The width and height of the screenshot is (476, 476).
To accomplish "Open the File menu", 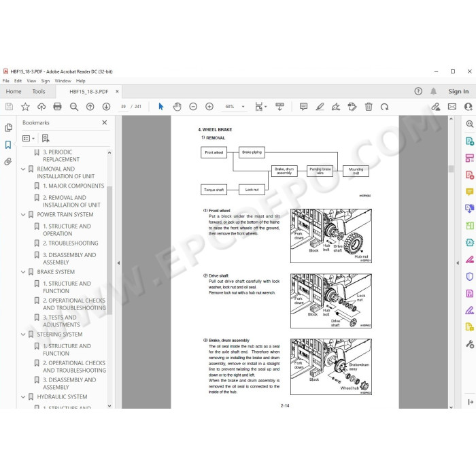I will 5,81.
